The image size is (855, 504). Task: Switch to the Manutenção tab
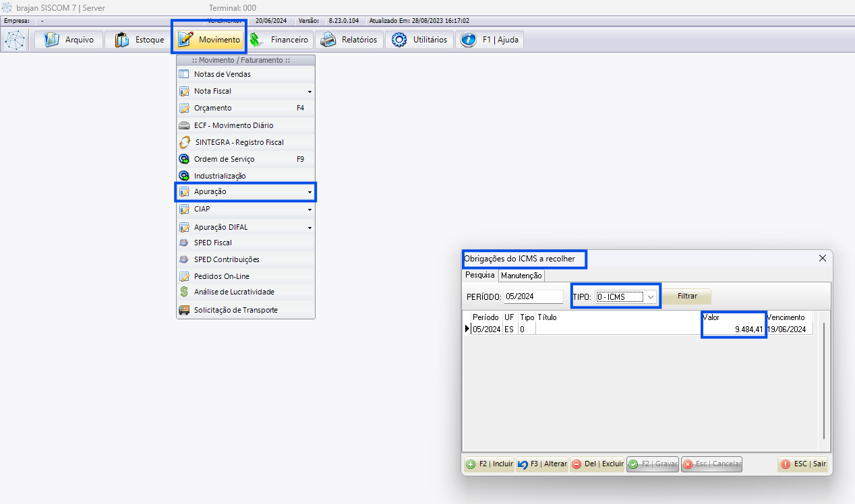pos(521,276)
